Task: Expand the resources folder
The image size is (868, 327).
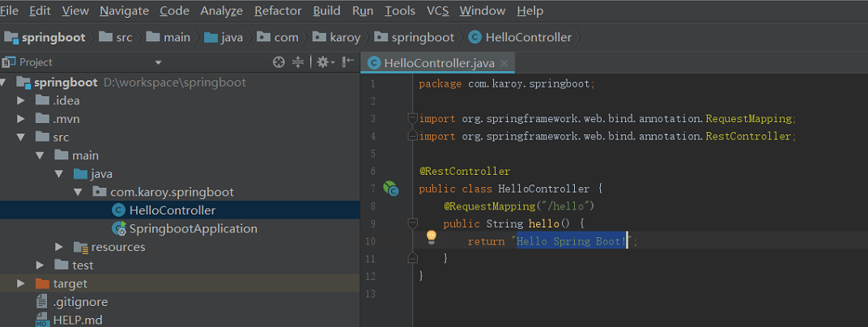Action: (58, 247)
